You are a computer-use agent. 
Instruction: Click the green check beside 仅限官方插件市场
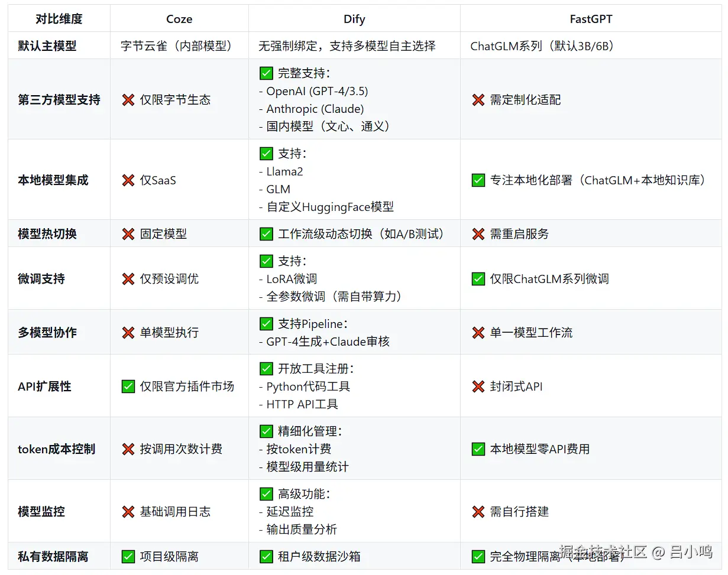click(x=128, y=386)
